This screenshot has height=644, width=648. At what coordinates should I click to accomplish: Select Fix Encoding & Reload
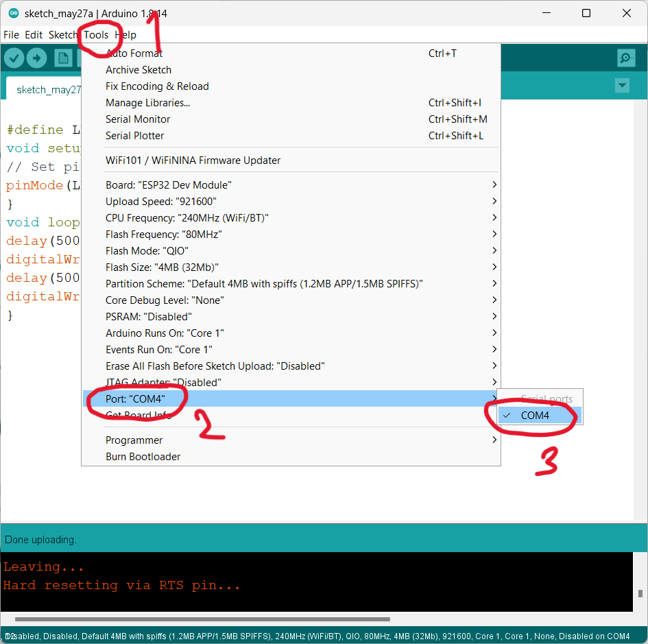click(291, 86)
